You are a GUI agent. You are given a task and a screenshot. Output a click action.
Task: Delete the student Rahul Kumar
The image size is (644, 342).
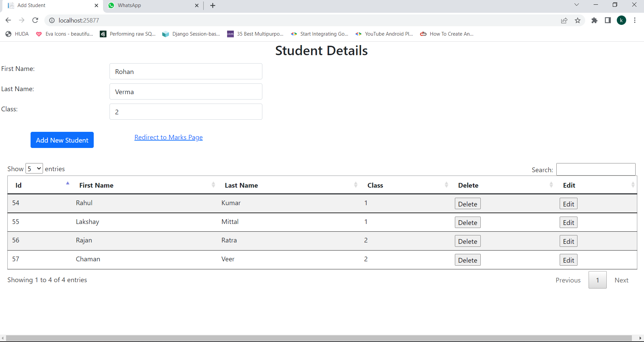[x=468, y=204]
